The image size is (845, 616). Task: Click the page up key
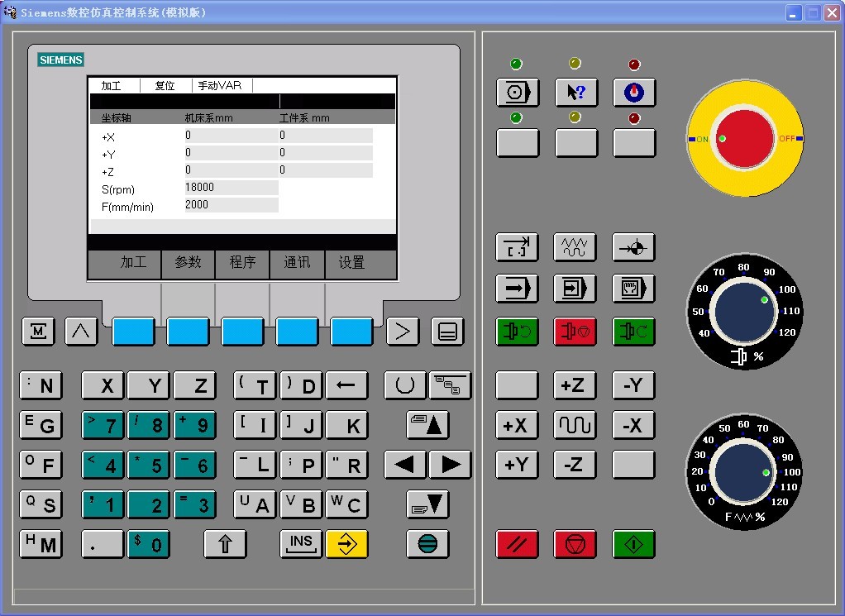pos(427,425)
